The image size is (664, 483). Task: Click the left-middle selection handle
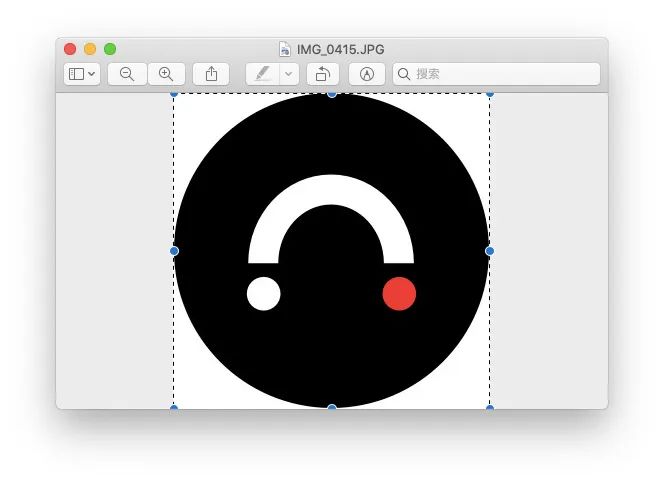point(174,251)
